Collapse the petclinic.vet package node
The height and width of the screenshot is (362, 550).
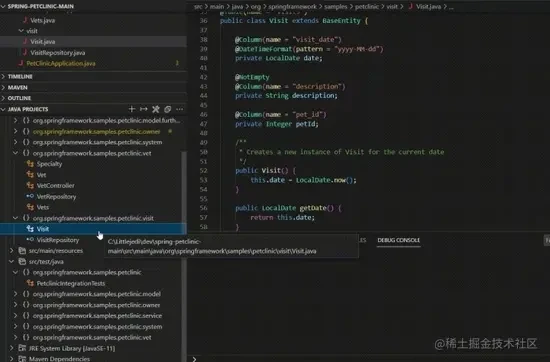(x=15, y=153)
